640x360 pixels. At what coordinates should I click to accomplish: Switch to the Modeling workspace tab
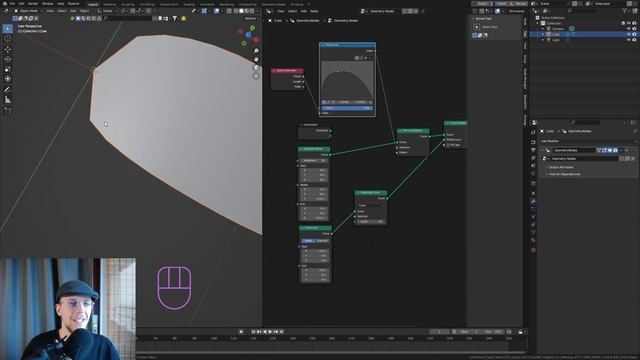(x=109, y=4)
